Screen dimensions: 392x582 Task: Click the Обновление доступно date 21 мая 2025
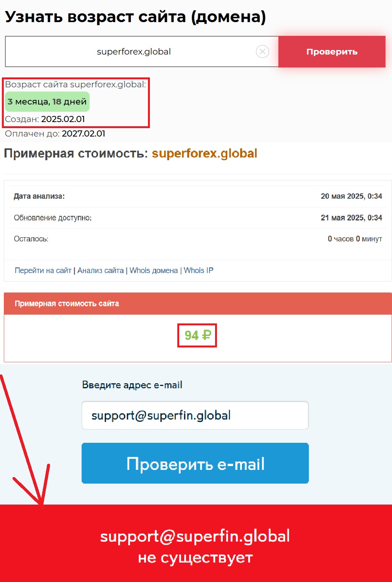click(351, 217)
